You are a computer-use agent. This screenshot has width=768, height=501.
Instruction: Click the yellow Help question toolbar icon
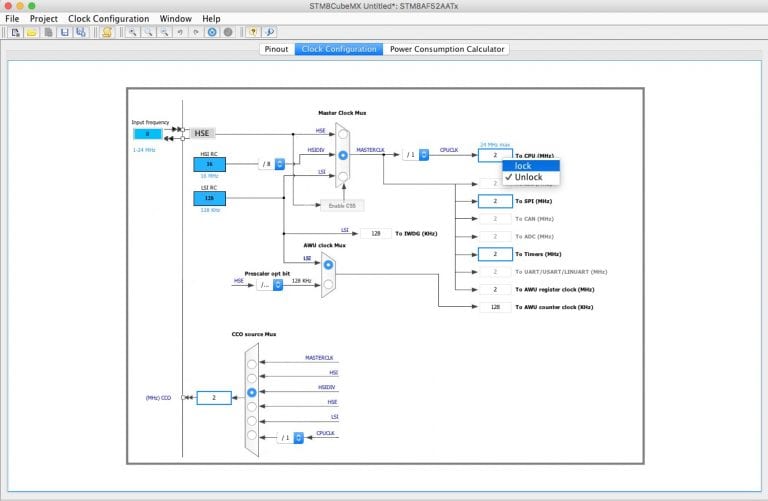(253, 32)
